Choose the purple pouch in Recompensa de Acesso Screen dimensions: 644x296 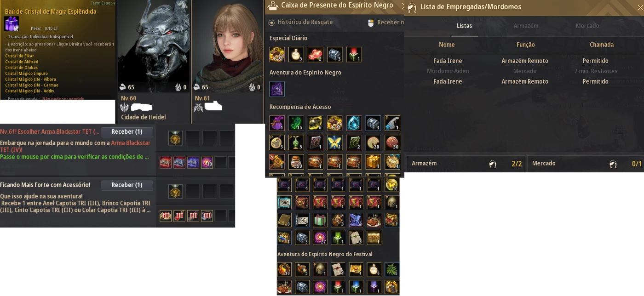277,123
